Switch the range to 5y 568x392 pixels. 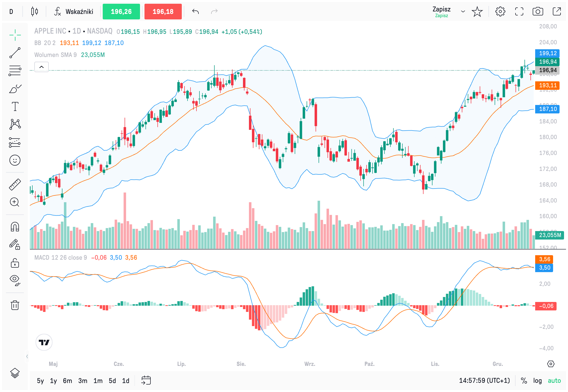click(x=40, y=381)
